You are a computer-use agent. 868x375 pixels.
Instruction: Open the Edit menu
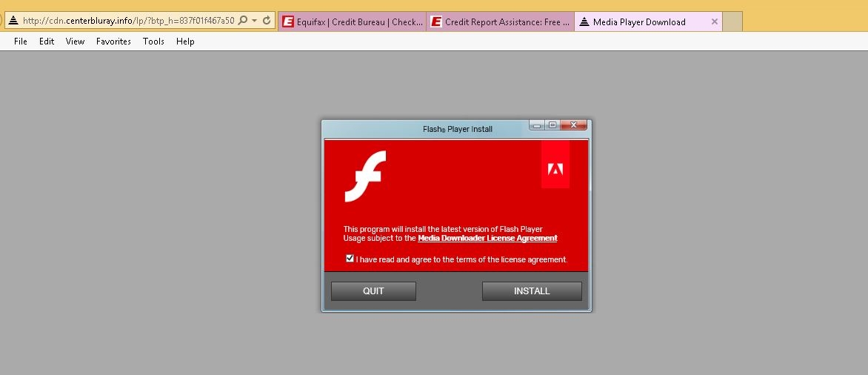tap(47, 42)
